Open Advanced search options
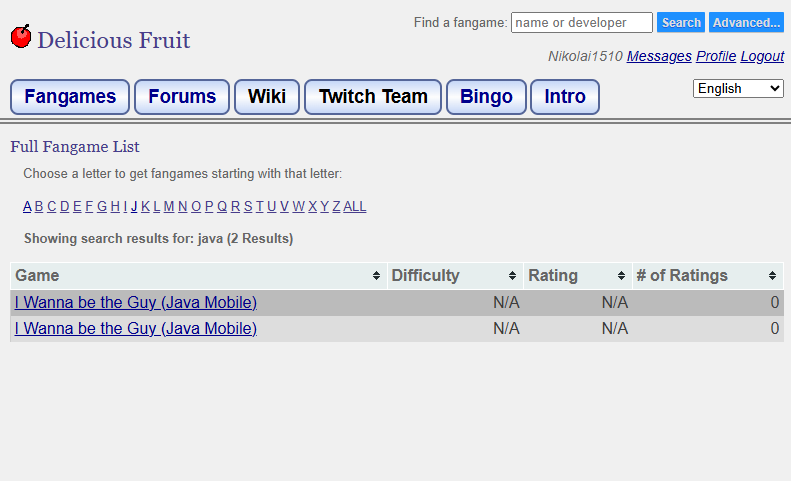The image size is (791, 481). (746, 23)
